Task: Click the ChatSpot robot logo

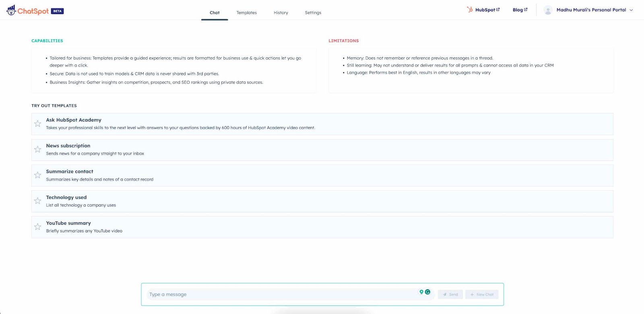Action: click(11, 10)
